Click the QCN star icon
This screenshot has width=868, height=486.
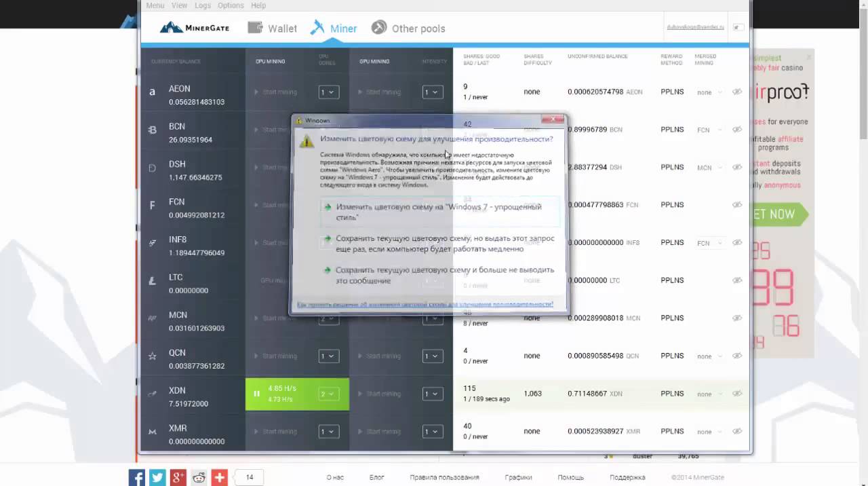coord(153,356)
